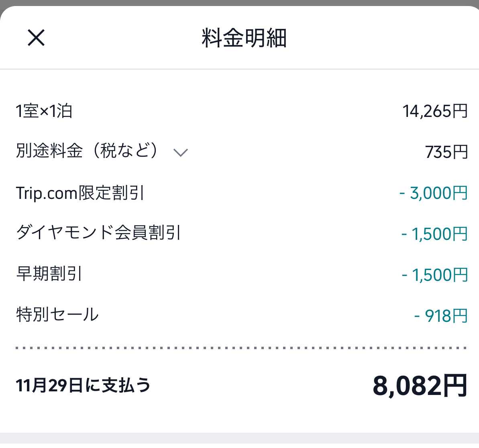Select the ダイヤモンド会員割引 label

tap(98, 233)
